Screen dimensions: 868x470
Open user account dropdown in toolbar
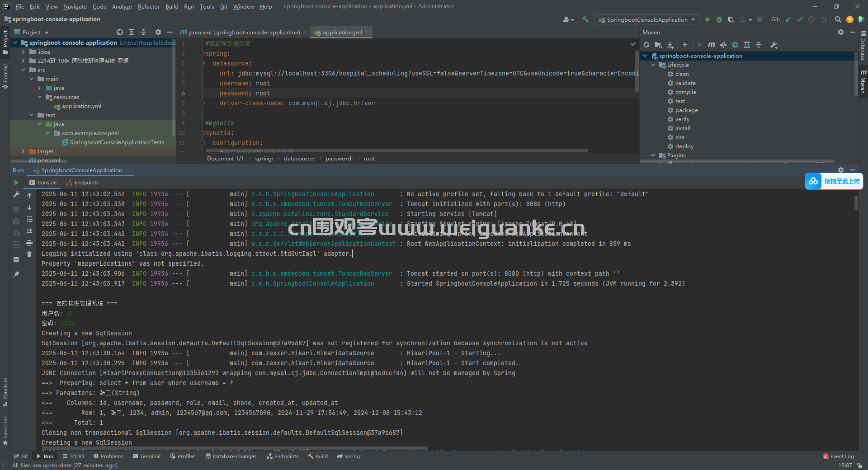(x=568, y=19)
